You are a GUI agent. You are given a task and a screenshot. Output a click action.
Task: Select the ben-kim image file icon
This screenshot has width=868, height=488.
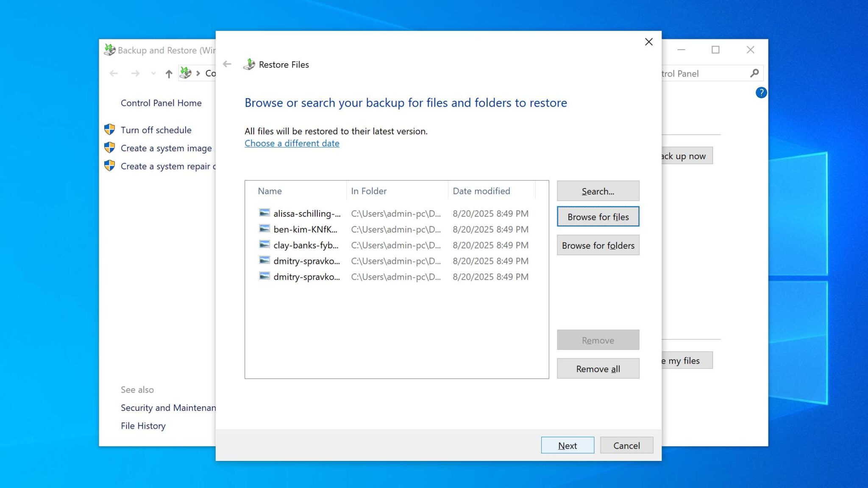click(264, 229)
